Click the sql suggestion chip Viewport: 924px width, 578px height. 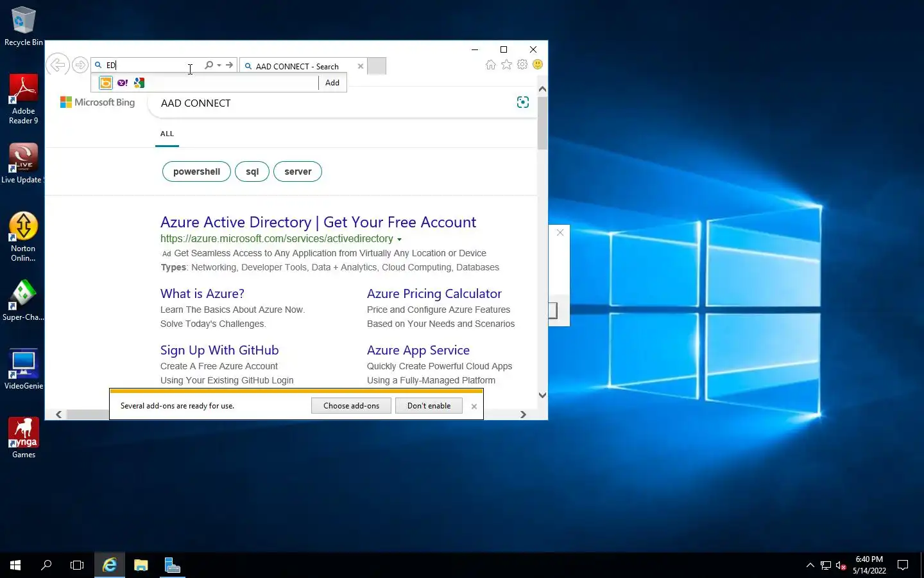tap(252, 171)
